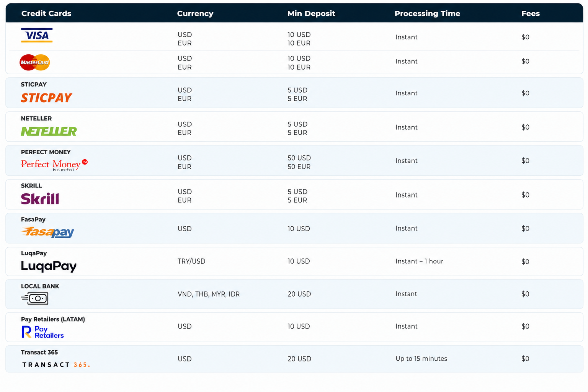Click the LOCAL BANK heading label
588x392 pixels.
(40, 286)
